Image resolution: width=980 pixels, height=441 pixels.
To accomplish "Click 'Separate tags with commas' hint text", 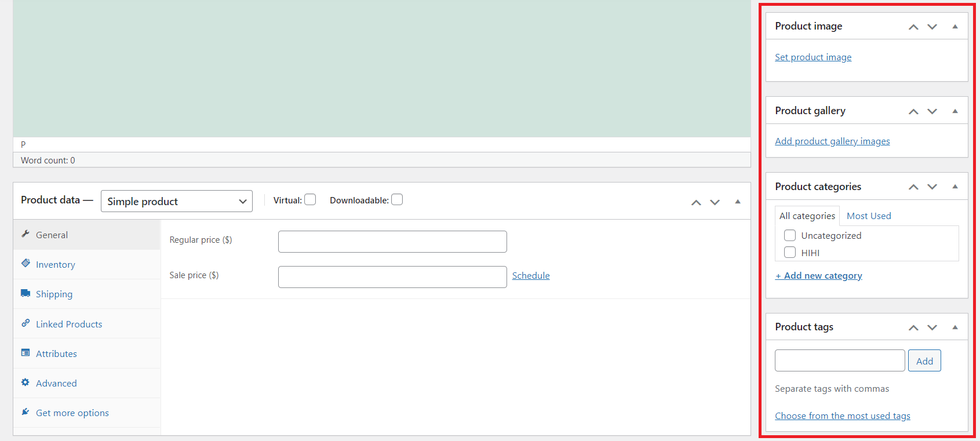I will point(832,388).
